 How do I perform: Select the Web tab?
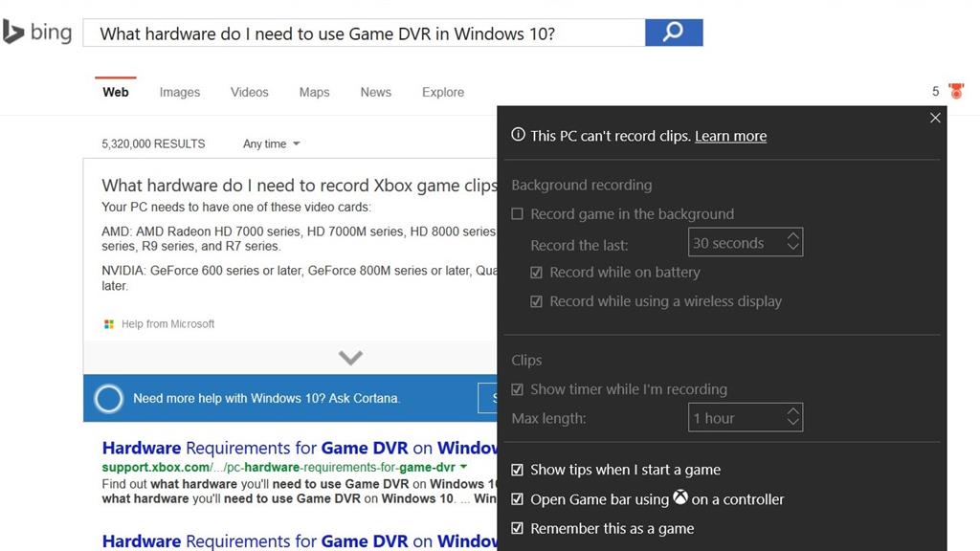point(116,92)
